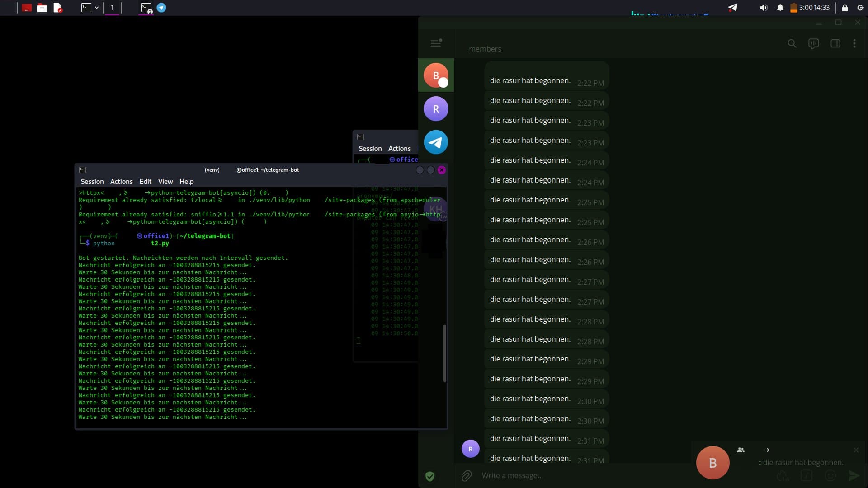868x488 pixels.
Task: Switch to workspace 1
Action: click(112, 8)
